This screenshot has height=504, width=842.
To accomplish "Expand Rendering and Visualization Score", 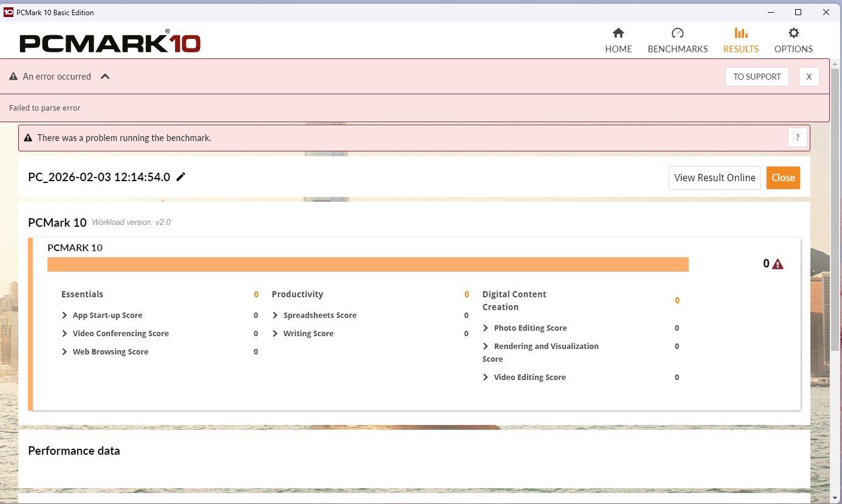I will (x=486, y=346).
